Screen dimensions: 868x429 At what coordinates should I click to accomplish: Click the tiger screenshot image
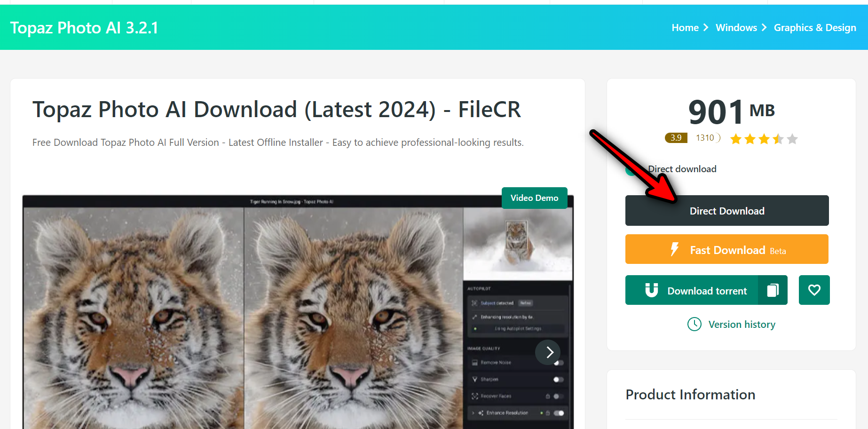click(x=298, y=312)
